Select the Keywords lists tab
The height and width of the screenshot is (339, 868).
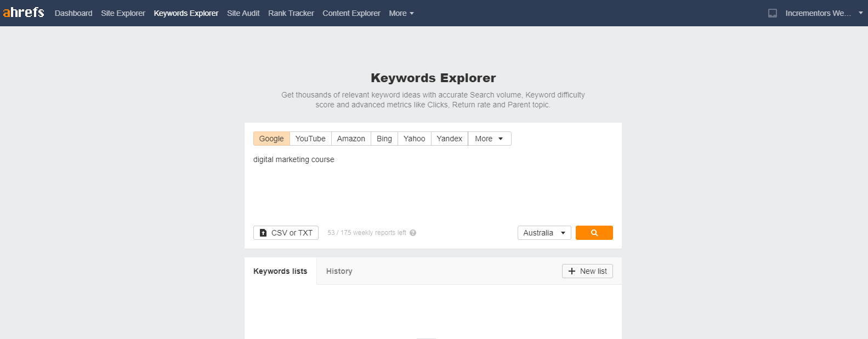[280, 271]
